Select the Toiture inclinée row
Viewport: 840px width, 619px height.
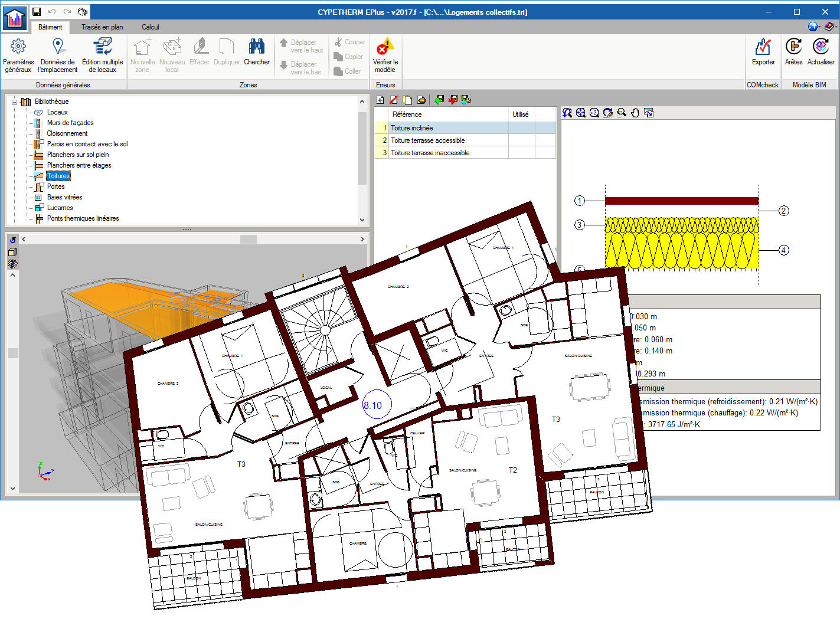point(465,128)
